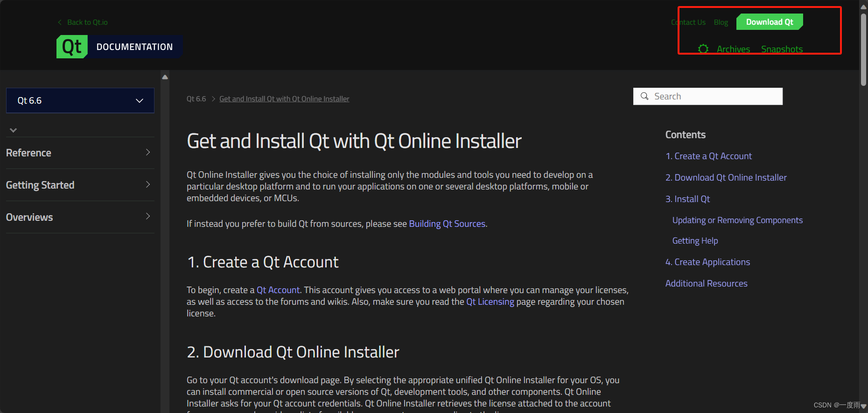Click the Download Qt button
The width and height of the screenshot is (868, 413).
coord(770,22)
